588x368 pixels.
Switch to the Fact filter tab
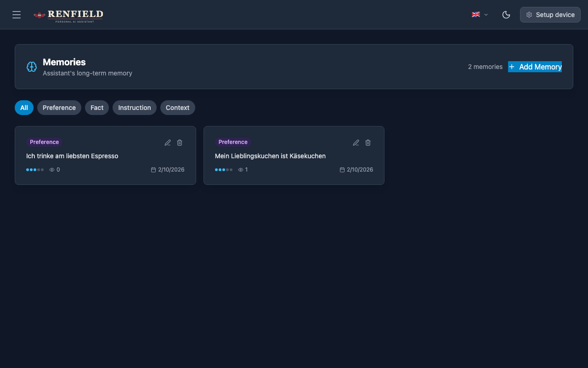click(x=96, y=107)
